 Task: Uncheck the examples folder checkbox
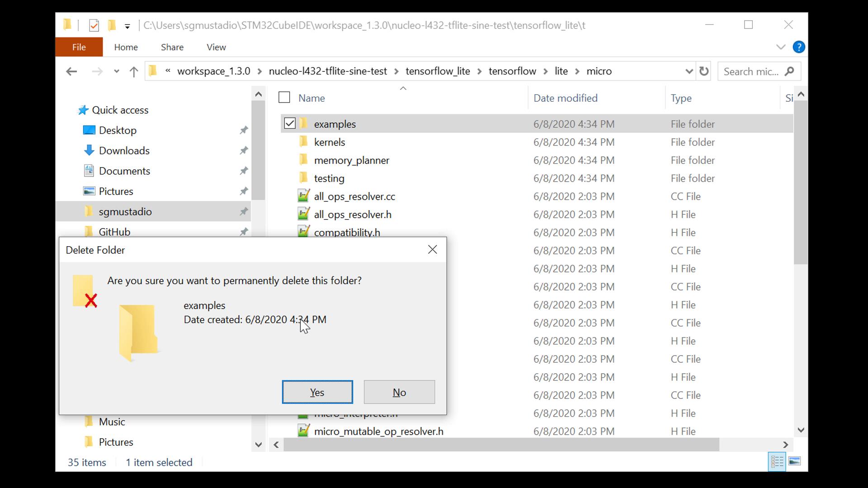tap(290, 123)
